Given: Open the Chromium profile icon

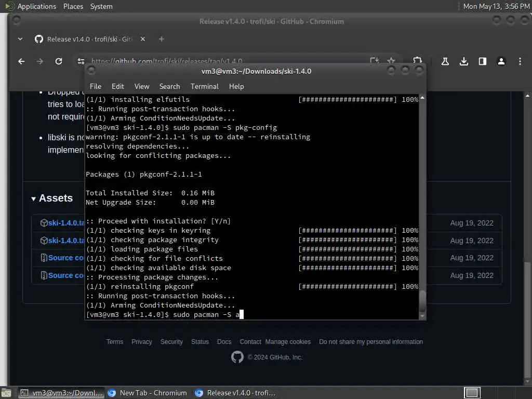Looking at the screenshot, I should pos(501,61).
